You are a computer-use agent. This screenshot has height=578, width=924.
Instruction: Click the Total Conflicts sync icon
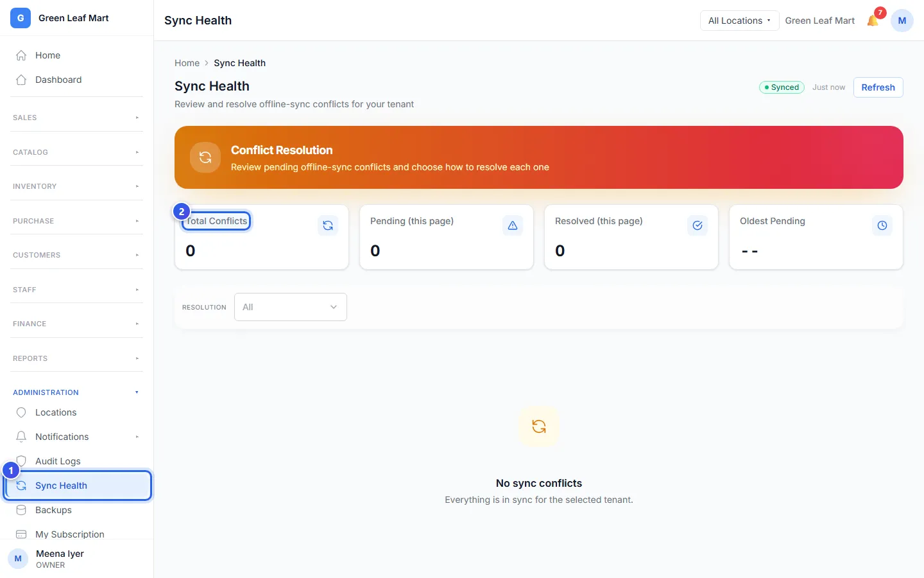click(x=328, y=225)
